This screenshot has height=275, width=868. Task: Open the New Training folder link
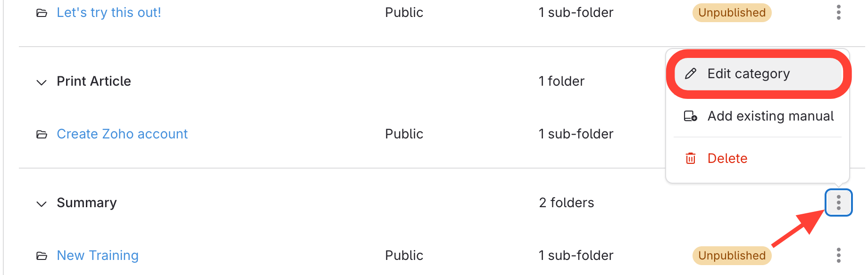coord(98,256)
